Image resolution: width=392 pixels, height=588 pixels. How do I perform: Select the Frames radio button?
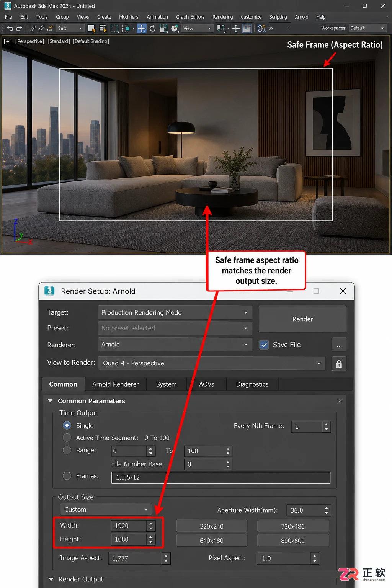(67, 476)
